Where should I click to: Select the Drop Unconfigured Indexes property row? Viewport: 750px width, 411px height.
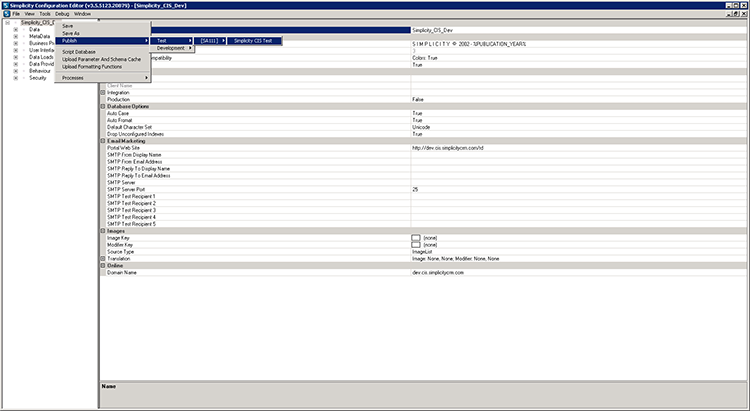point(423,134)
